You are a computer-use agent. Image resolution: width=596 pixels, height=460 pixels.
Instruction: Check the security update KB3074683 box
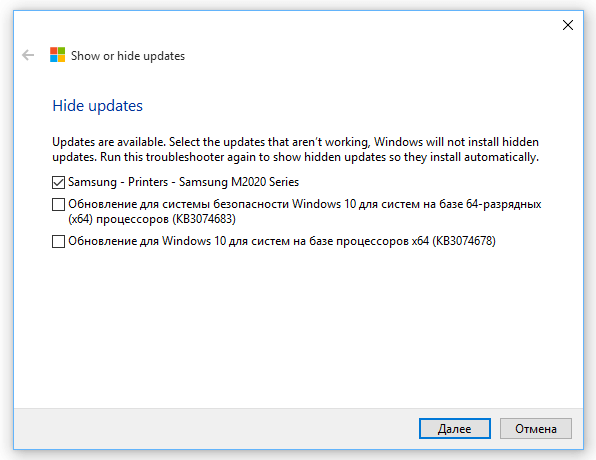[x=58, y=205]
